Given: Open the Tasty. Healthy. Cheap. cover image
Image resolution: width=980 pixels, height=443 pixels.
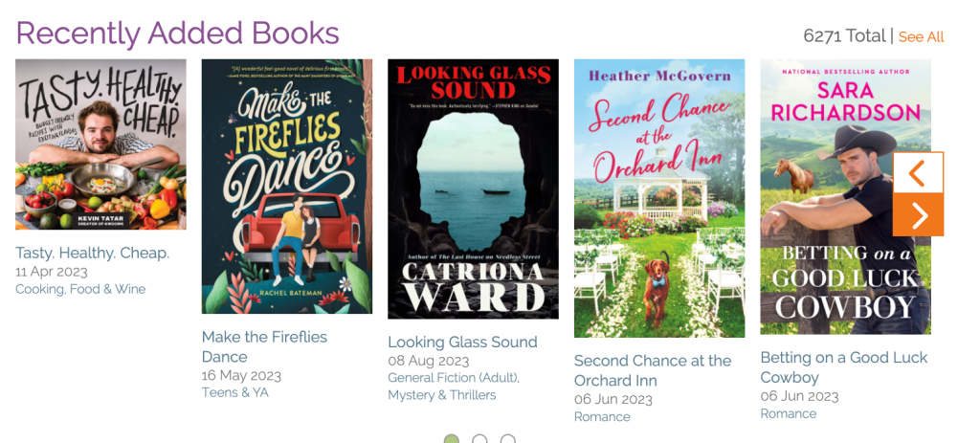Looking at the screenshot, I should click(100, 144).
